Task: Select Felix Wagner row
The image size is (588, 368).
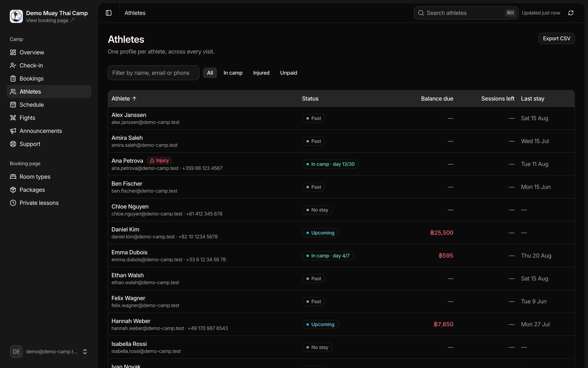Action: pyautogui.click(x=341, y=301)
